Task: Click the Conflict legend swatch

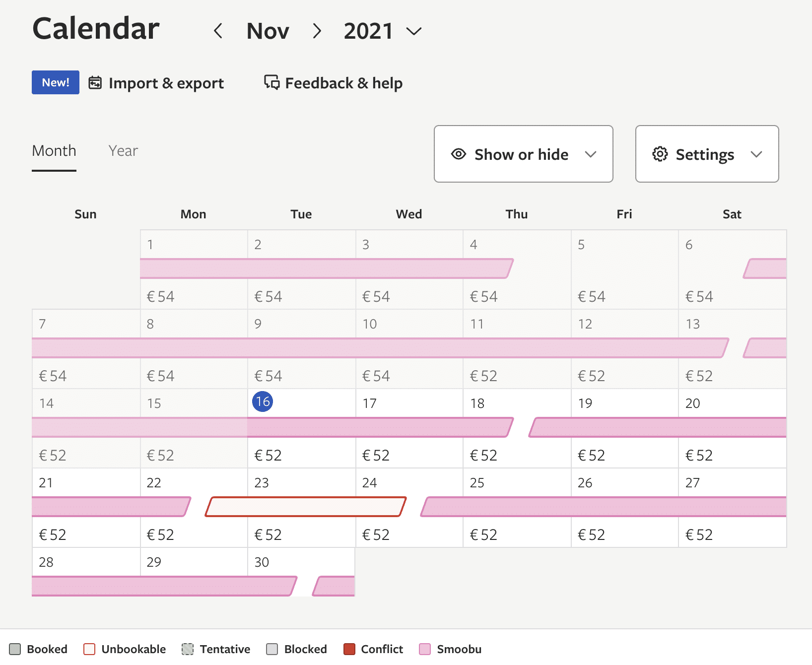Action: point(349,649)
